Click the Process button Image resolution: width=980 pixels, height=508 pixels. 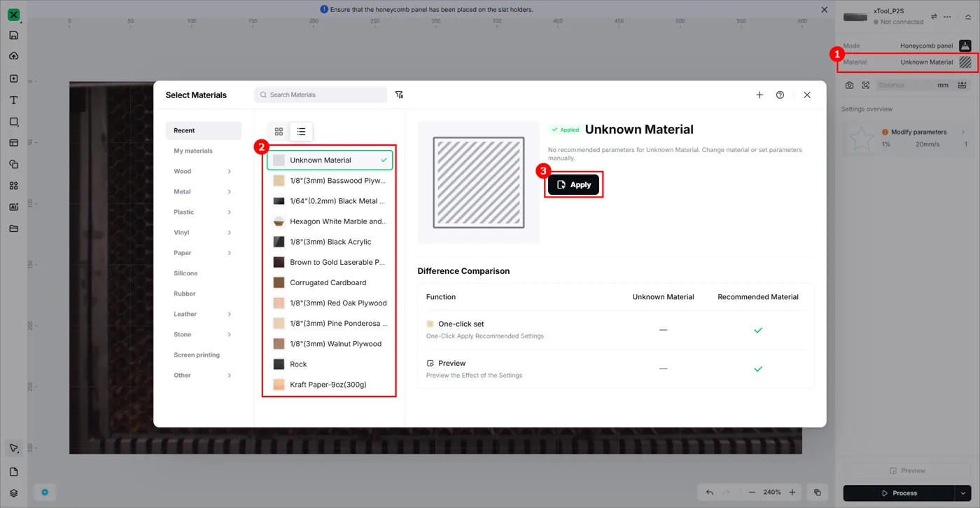click(x=899, y=493)
